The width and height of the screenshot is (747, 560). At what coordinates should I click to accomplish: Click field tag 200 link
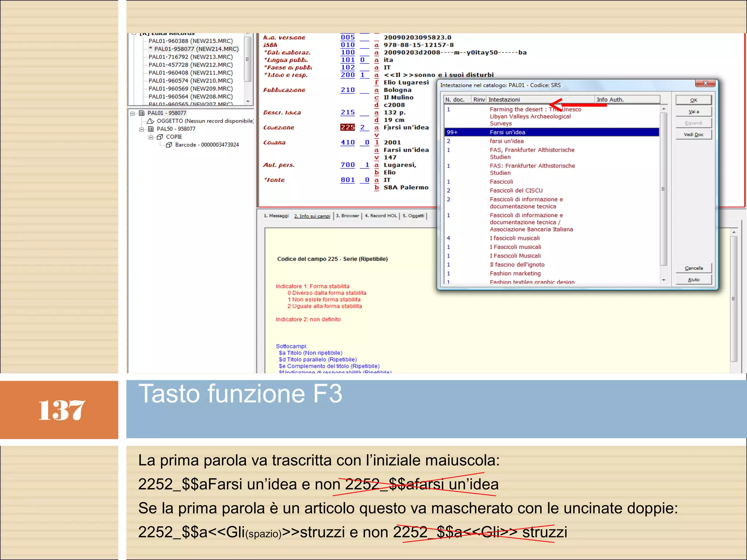(x=348, y=75)
